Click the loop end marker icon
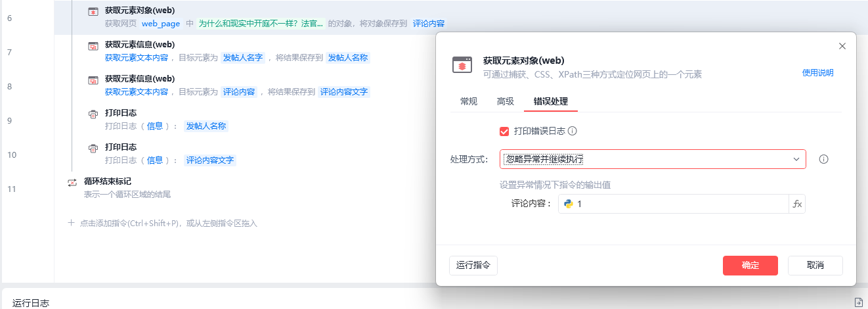 coord(72,183)
